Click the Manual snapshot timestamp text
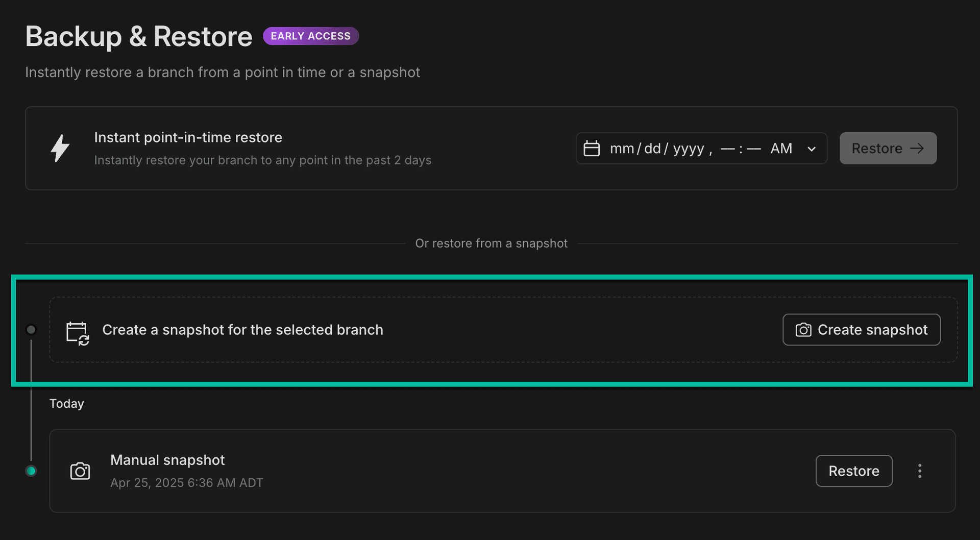 click(x=187, y=482)
